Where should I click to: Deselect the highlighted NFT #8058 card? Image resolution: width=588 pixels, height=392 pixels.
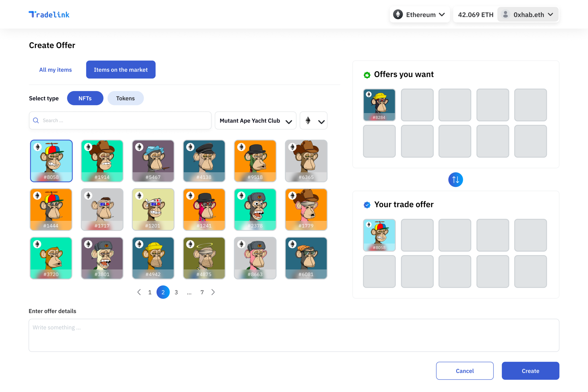pyautogui.click(x=51, y=161)
